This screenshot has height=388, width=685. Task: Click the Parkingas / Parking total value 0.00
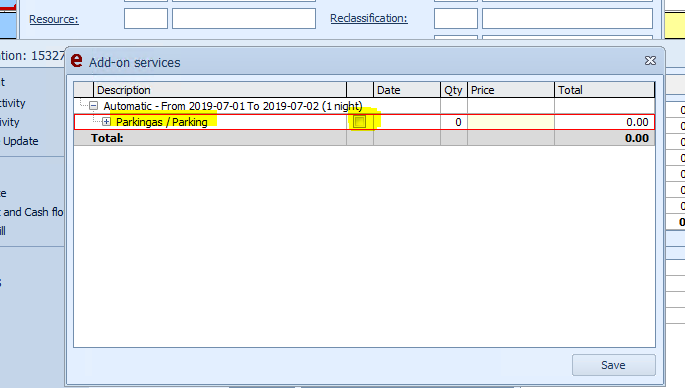click(637, 122)
